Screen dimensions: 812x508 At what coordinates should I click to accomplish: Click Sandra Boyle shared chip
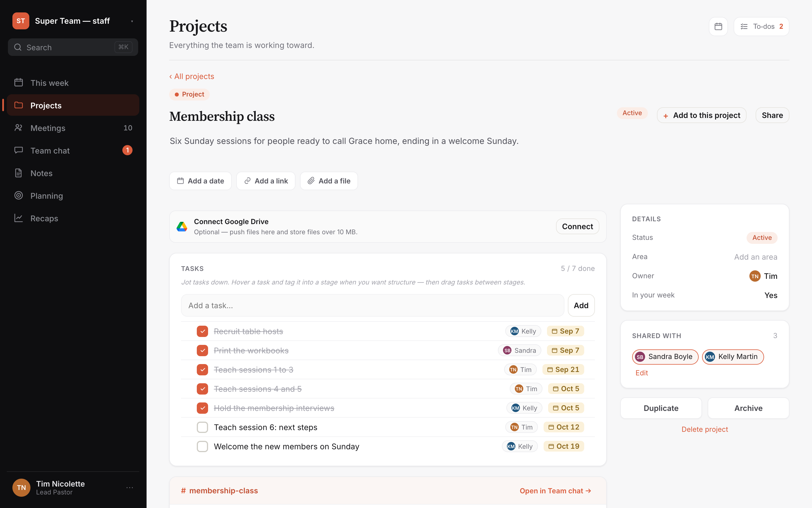click(665, 357)
